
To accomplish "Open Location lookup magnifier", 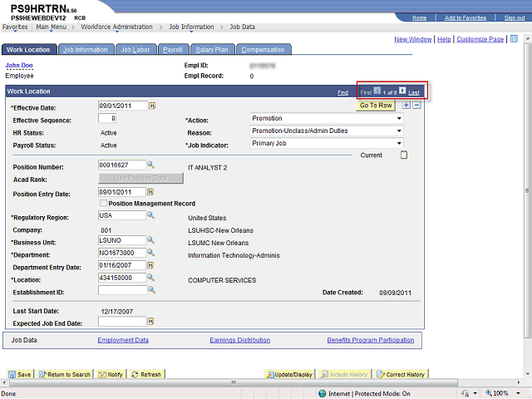I will point(150,278).
